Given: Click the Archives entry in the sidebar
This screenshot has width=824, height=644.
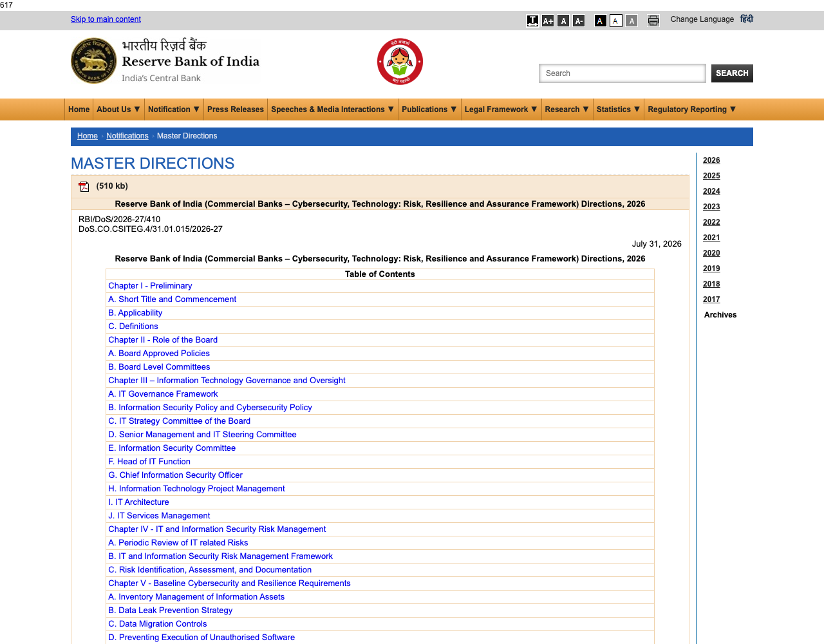Looking at the screenshot, I should 720,315.
